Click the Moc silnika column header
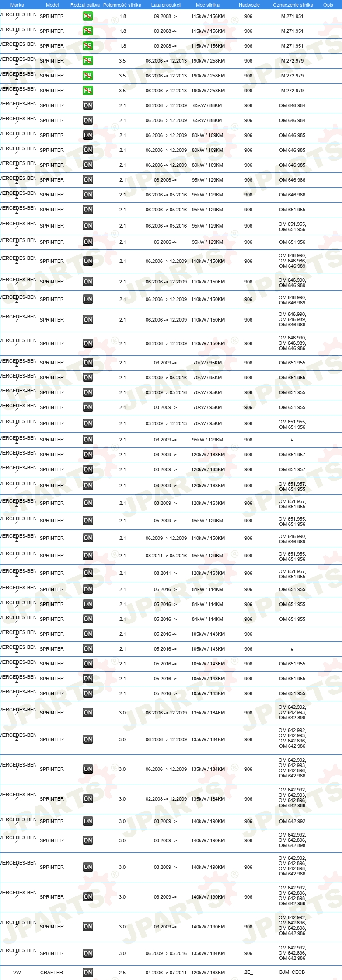This screenshot has height=980, width=342. coord(208,5)
